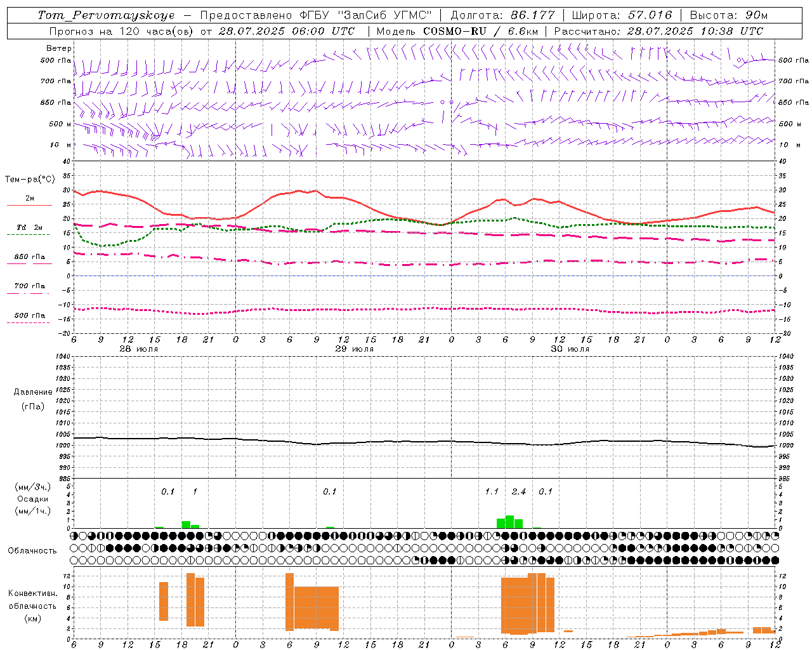The image size is (812, 650).
Task: Click the 'Осадки' precipitation panel label
Action: 32,499
